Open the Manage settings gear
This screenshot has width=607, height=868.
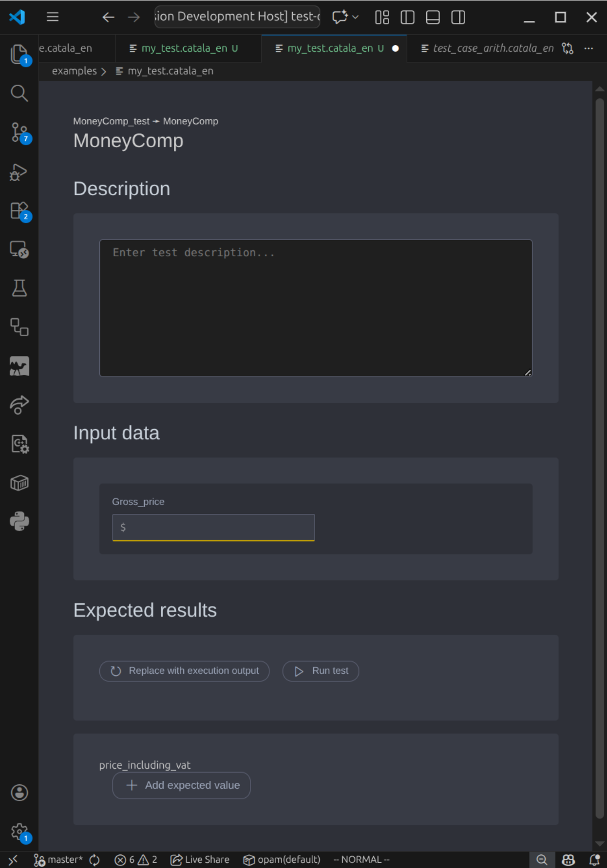[19, 831]
